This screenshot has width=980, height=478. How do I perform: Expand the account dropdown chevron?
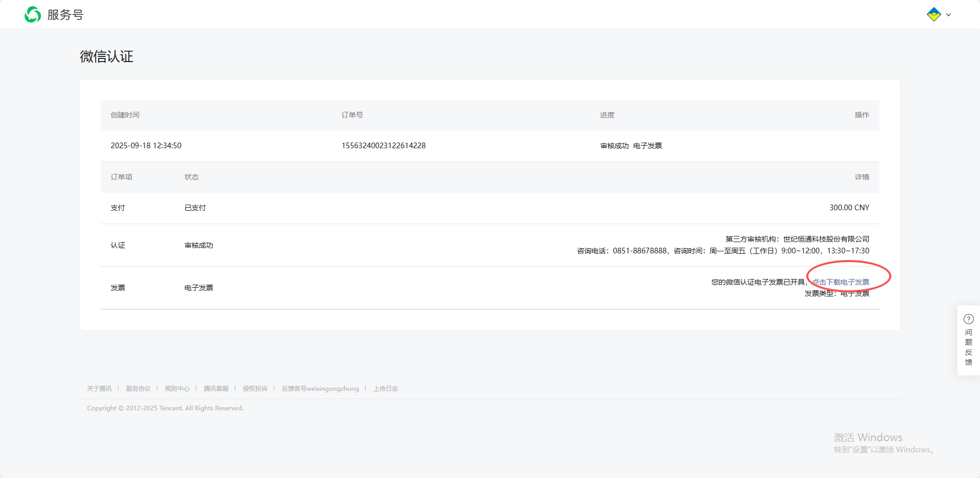(948, 15)
